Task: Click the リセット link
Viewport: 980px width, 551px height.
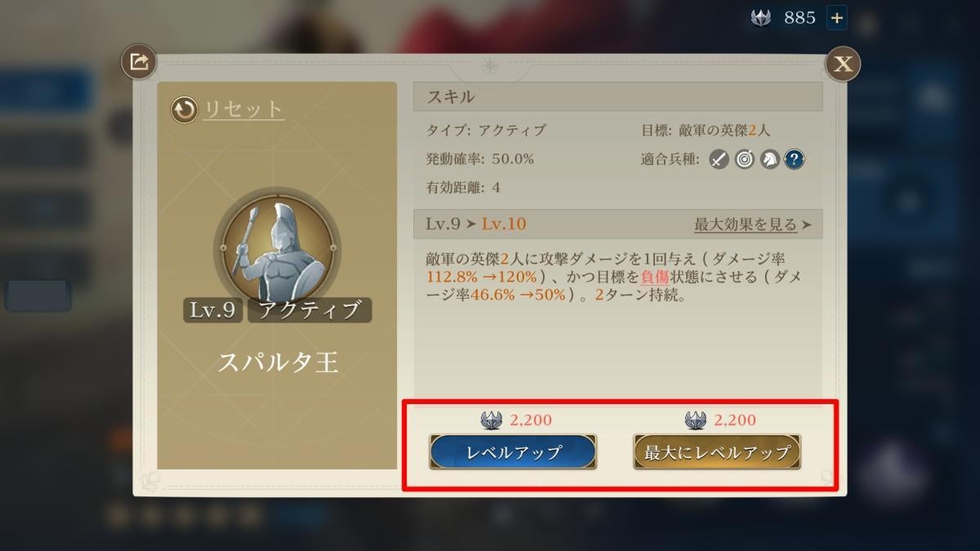Action: [x=243, y=109]
